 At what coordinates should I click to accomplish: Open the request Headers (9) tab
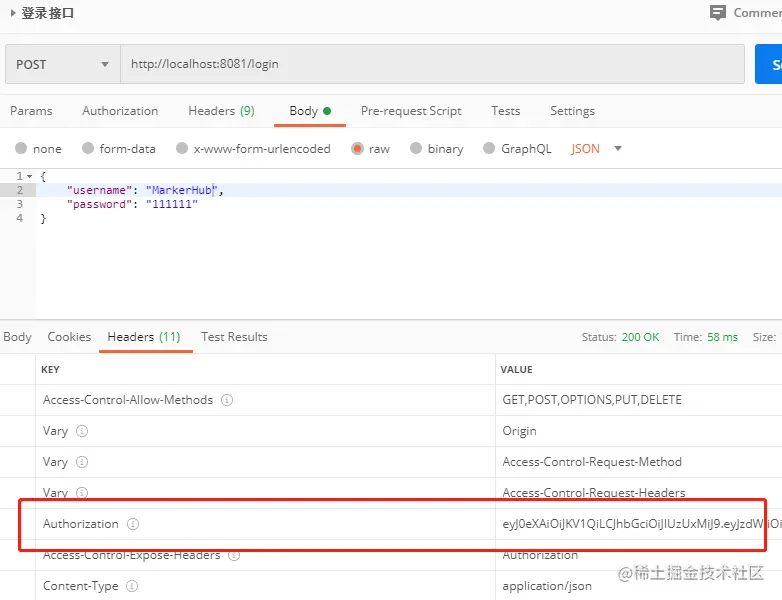pyautogui.click(x=221, y=111)
